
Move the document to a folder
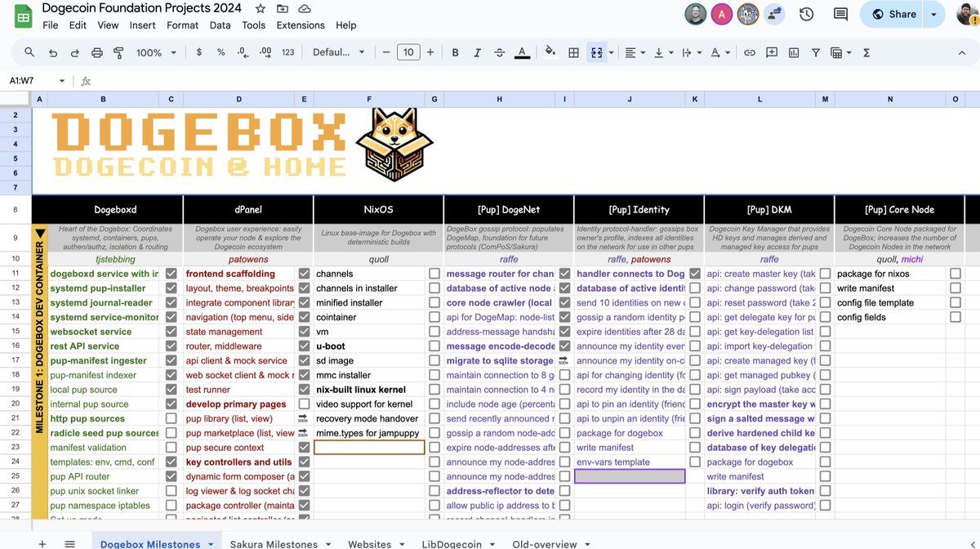tap(283, 9)
